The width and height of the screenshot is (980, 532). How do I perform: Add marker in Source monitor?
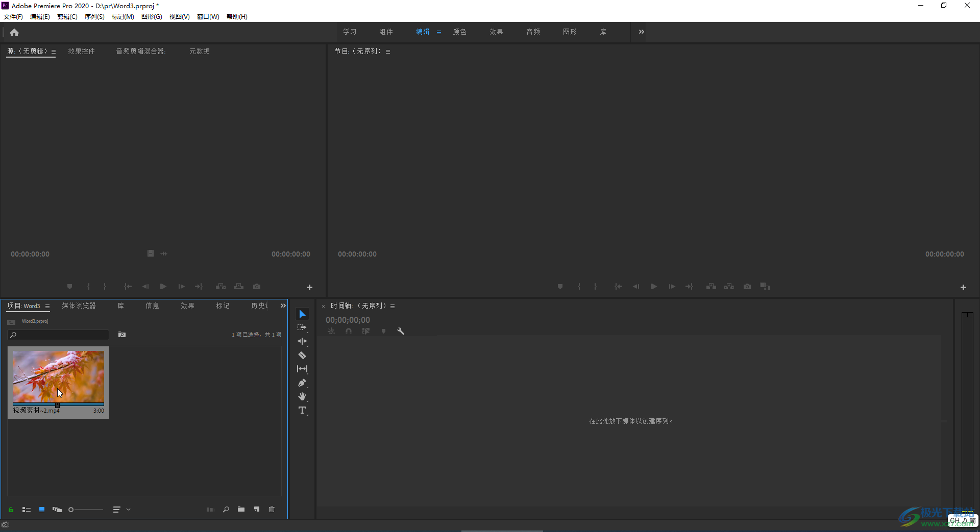pyautogui.click(x=70, y=287)
